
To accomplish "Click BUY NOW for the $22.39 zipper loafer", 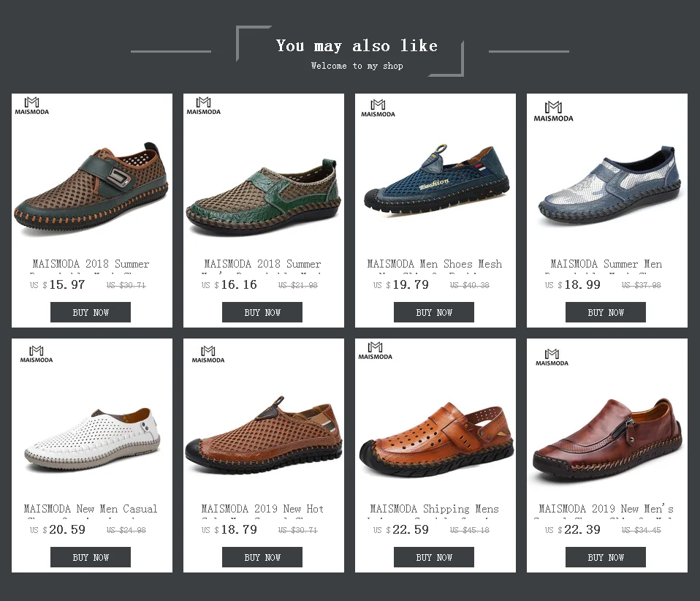I will 605,557.
